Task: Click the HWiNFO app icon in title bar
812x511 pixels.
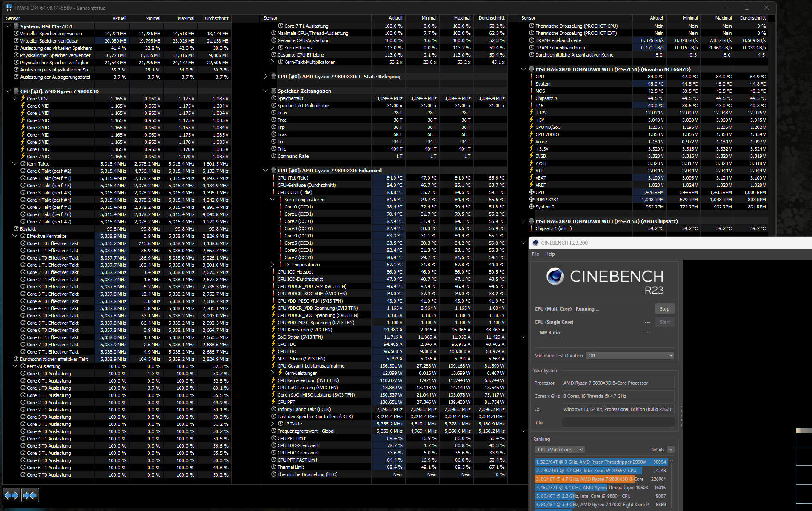Action: coord(9,8)
